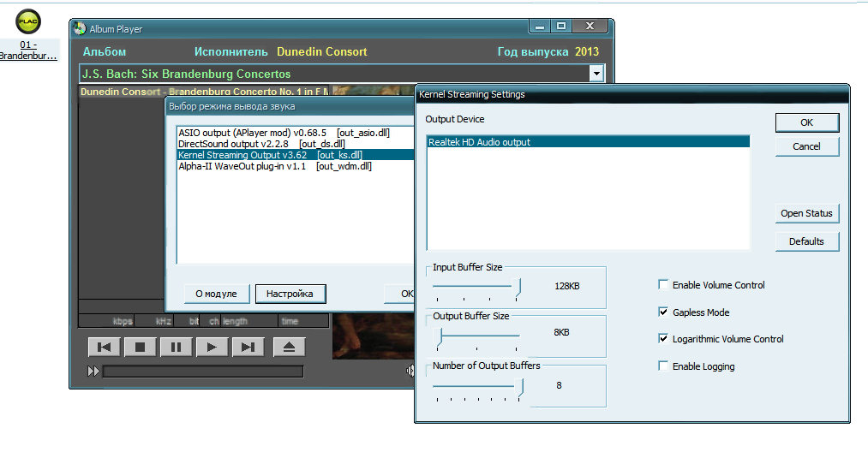Click the 'О модуле' button
868x452 pixels.
click(217, 294)
